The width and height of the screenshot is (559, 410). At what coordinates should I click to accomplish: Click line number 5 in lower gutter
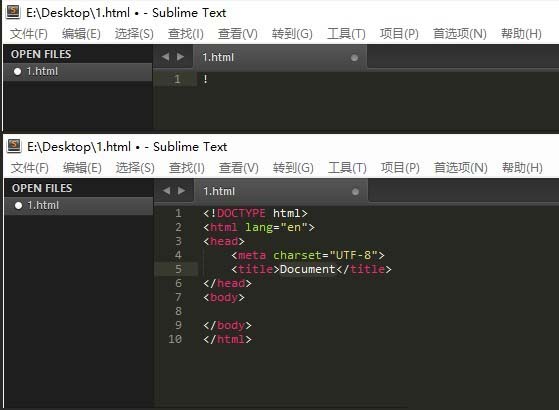point(178,269)
